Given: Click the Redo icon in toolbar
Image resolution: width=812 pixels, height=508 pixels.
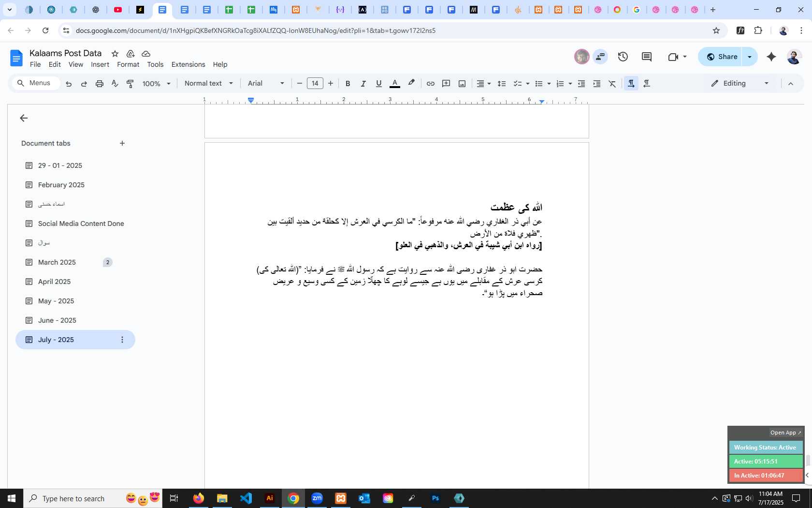Looking at the screenshot, I should tap(84, 84).
